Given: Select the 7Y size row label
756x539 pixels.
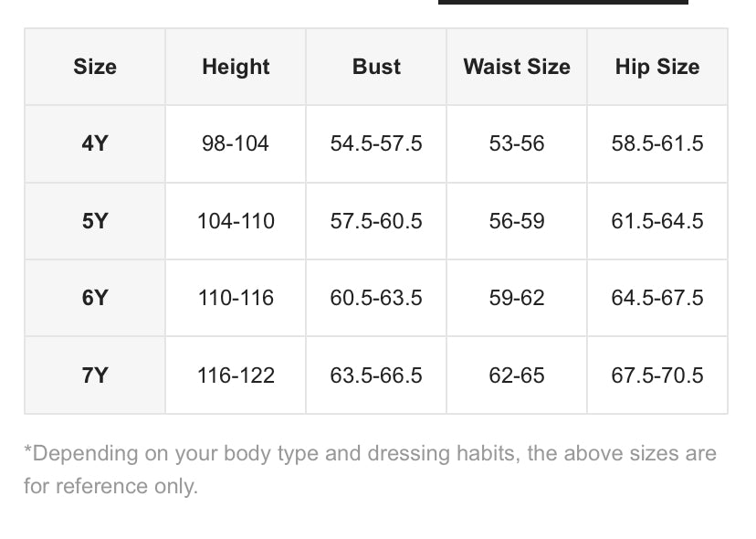Looking at the screenshot, I should 95,375.
